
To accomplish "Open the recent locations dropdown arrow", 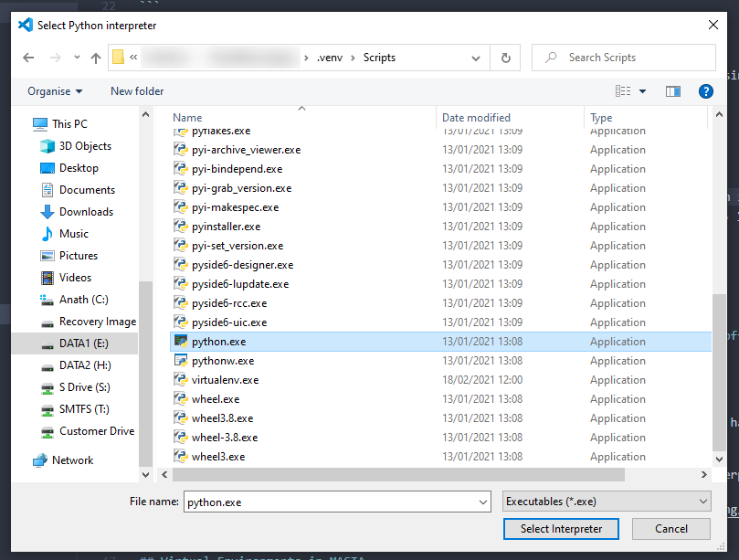I will click(77, 58).
